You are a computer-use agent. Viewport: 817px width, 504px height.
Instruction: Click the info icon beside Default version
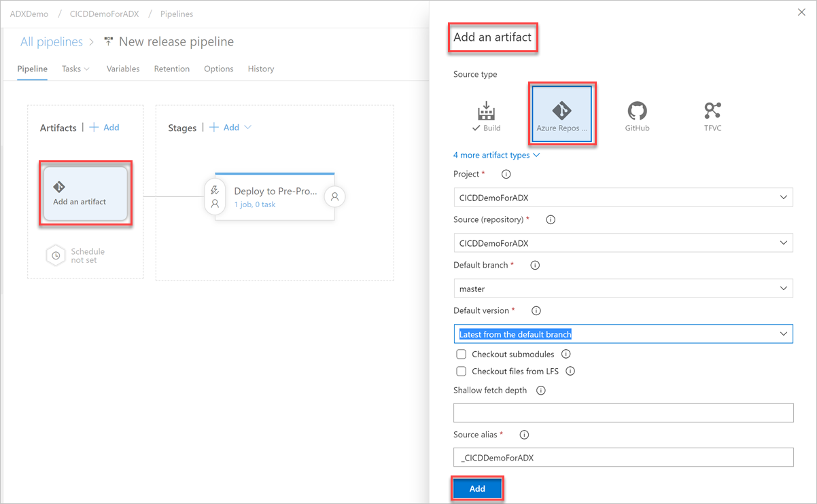536,310
